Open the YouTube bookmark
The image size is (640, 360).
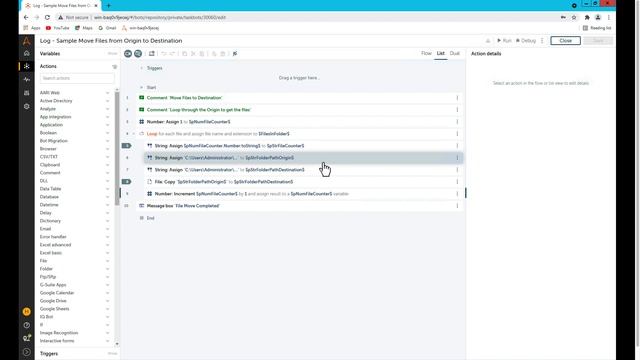click(58, 28)
